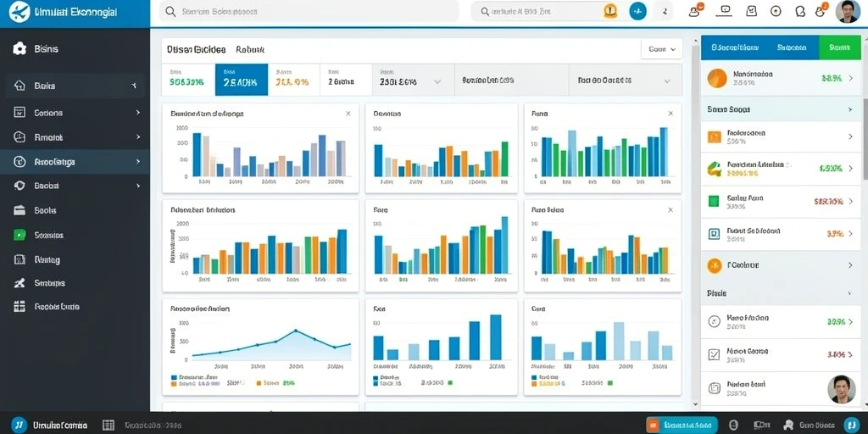
Task: Click the orange badge icon beside the second search field
Action: (610, 10)
